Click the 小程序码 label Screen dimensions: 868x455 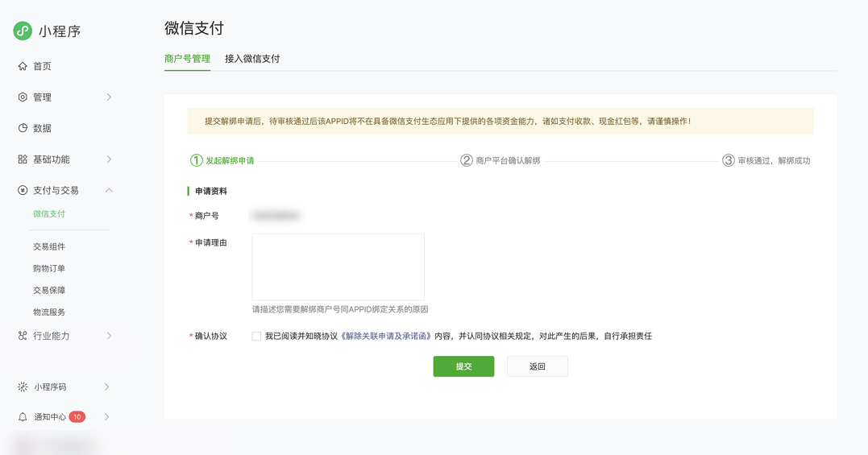[x=51, y=387]
